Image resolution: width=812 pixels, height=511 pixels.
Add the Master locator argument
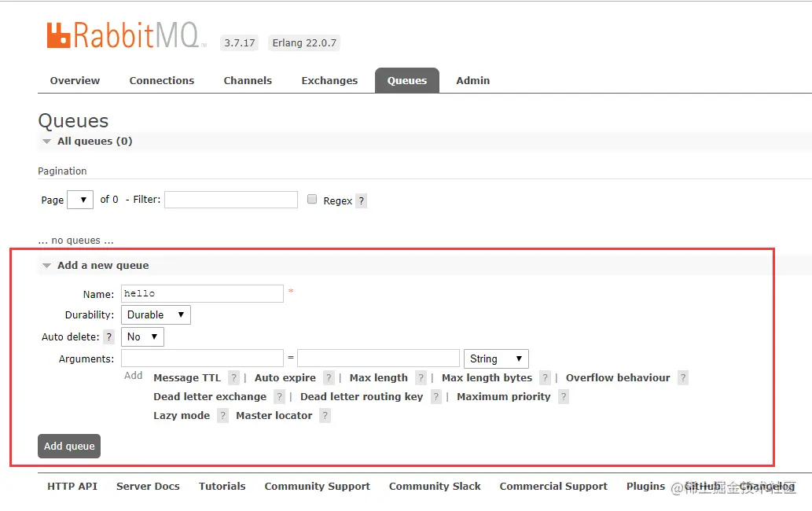pyautogui.click(x=274, y=416)
